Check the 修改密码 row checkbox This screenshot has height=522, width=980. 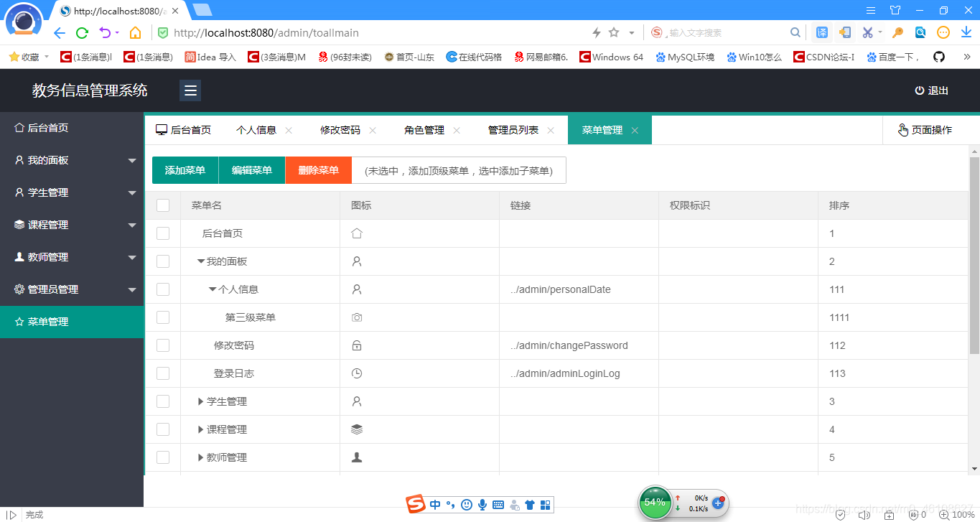(163, 345)
